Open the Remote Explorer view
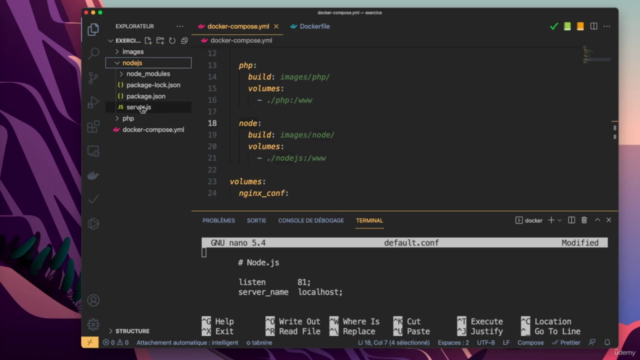640x360 pixels. coord(93,151)
